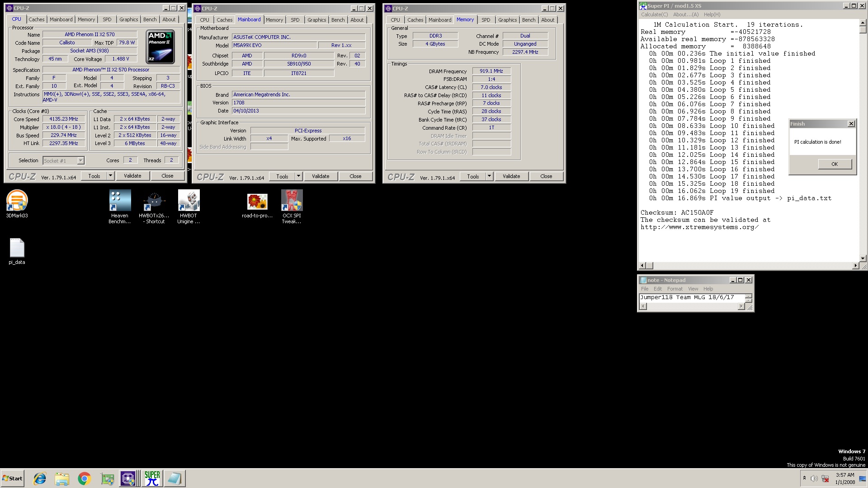
Task: Open Calculate menu in Super PI
Action: (x=654, y=14)
